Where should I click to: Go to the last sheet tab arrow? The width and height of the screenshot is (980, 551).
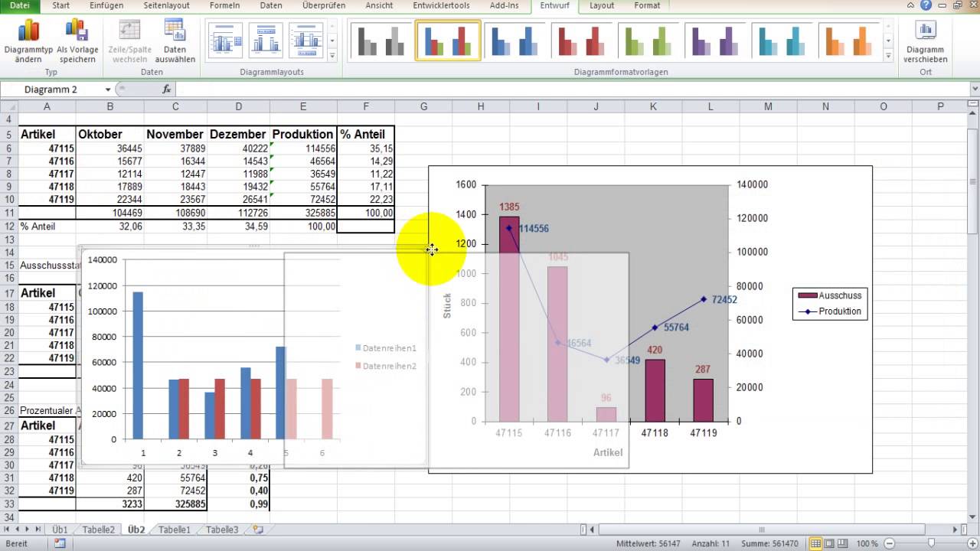[38, 530]
